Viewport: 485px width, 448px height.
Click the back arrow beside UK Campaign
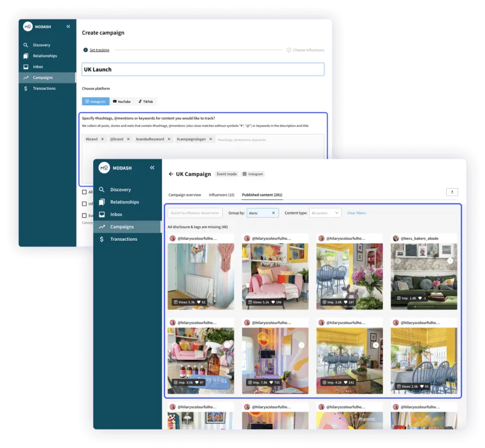coord(171,174)
